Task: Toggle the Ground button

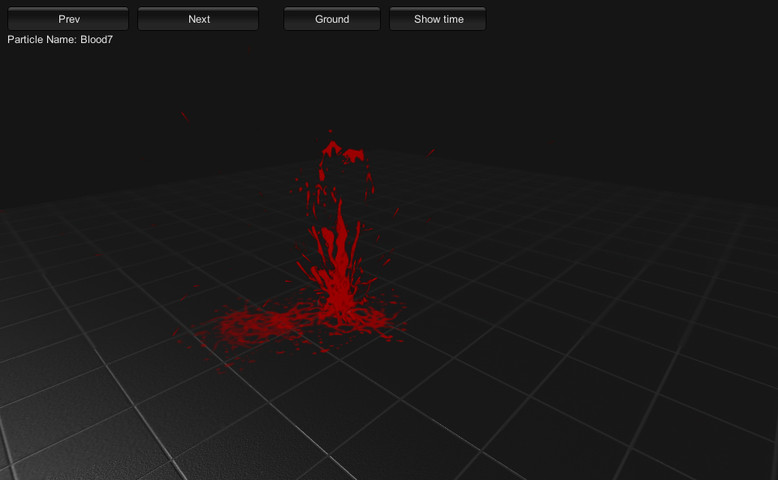Action: (x=332, y=19)
